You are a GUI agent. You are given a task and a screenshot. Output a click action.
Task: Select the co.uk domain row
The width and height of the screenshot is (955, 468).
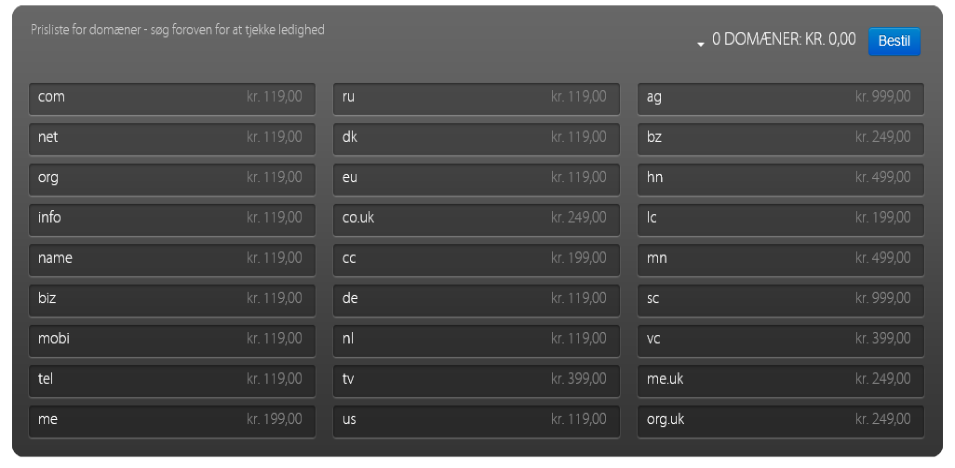click(476, 219)
